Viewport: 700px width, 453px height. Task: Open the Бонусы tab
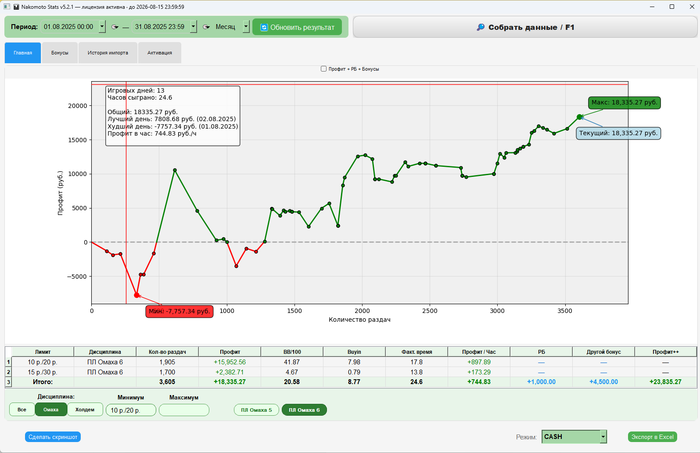coord(60,53)
